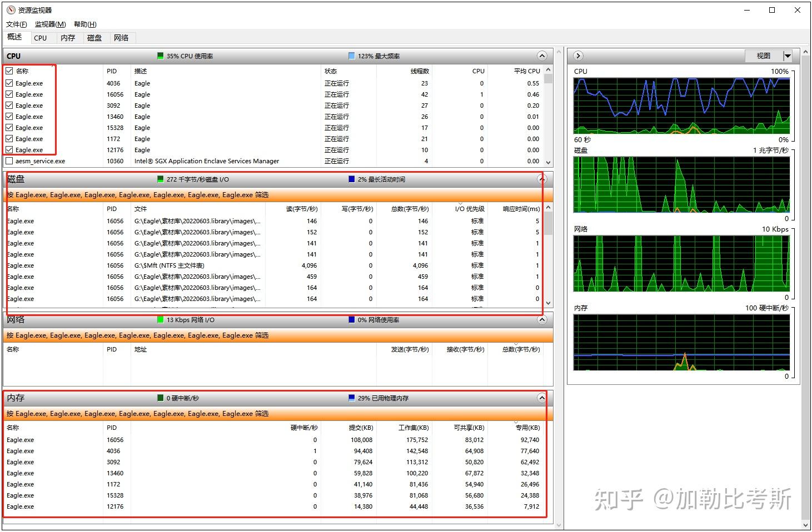The image size is (812, 532).
Task: Collapse the 内存 section chevron icon
Action: (542, 398)
